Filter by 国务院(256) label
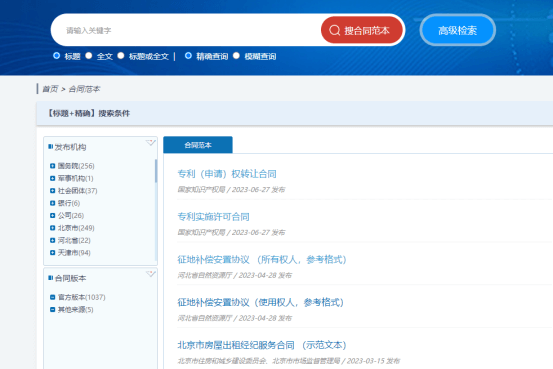Image resolution: width=553 pixels, height=369 pixels. (x=76, y=166)
